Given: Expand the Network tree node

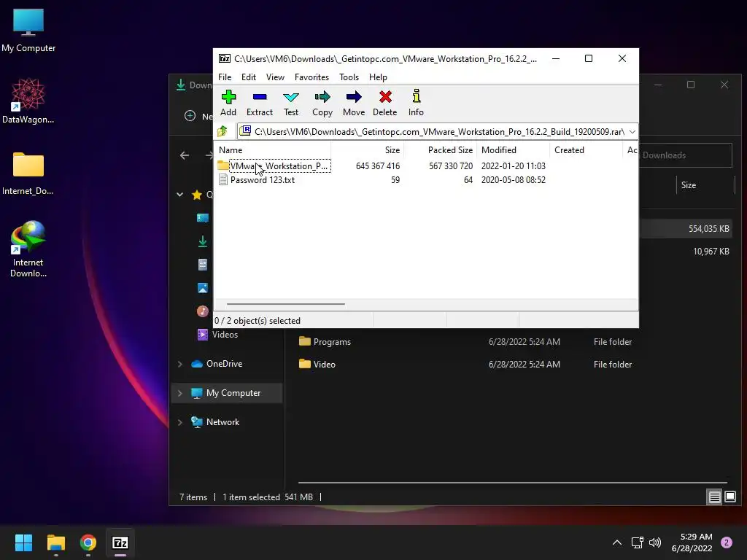Looking at the screenshot, I should click(180, 422).
